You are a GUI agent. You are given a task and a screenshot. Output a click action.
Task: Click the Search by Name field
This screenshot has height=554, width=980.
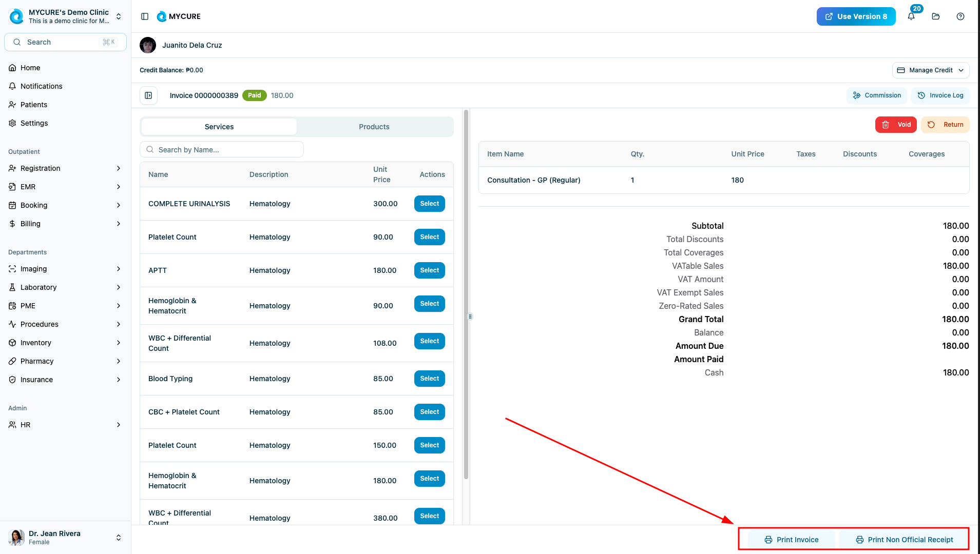pos(222,150)
